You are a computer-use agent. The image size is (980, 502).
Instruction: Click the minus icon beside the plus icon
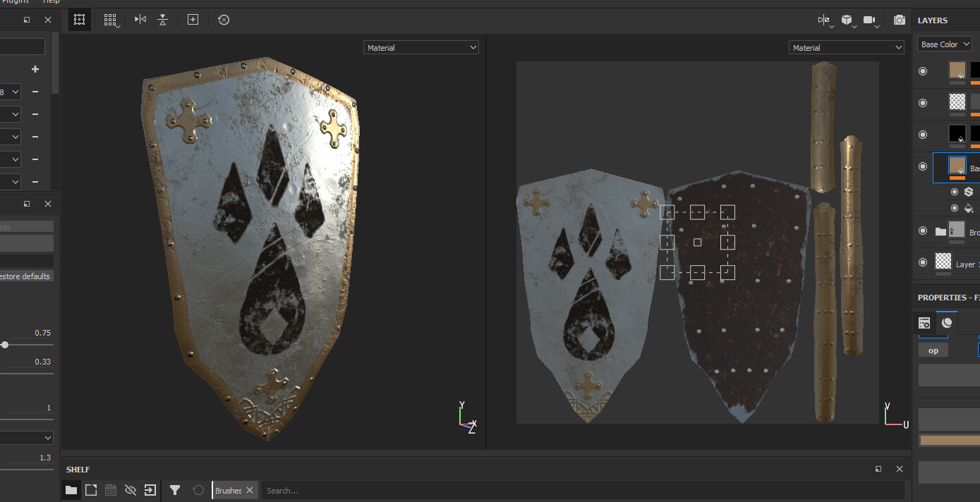pyautogui.click(x=35, y=92)
